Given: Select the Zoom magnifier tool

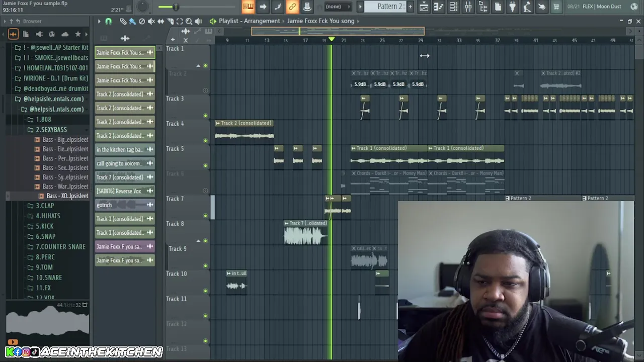Looking at the screenshot, I should point(189,21).
